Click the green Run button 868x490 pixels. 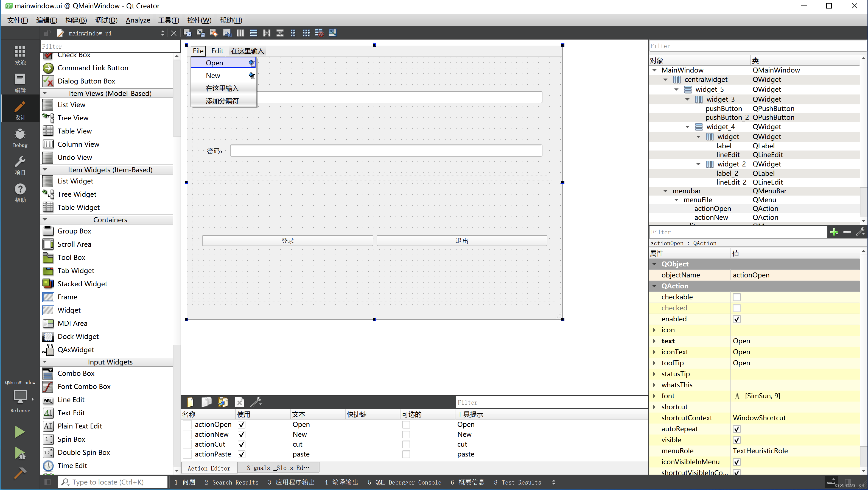point(20,431)
